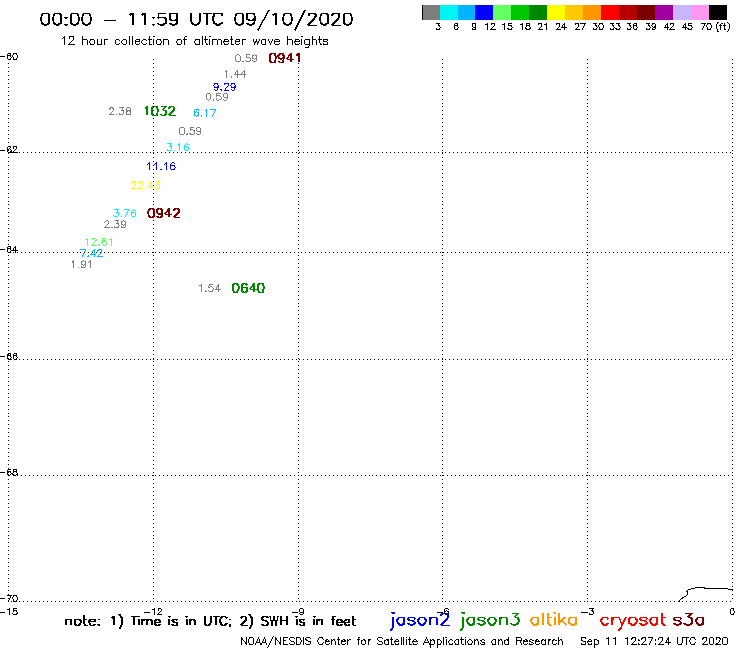This screenshot has width=740, height=650.
Task: Select the s3a satellite label
Action: 688,620
